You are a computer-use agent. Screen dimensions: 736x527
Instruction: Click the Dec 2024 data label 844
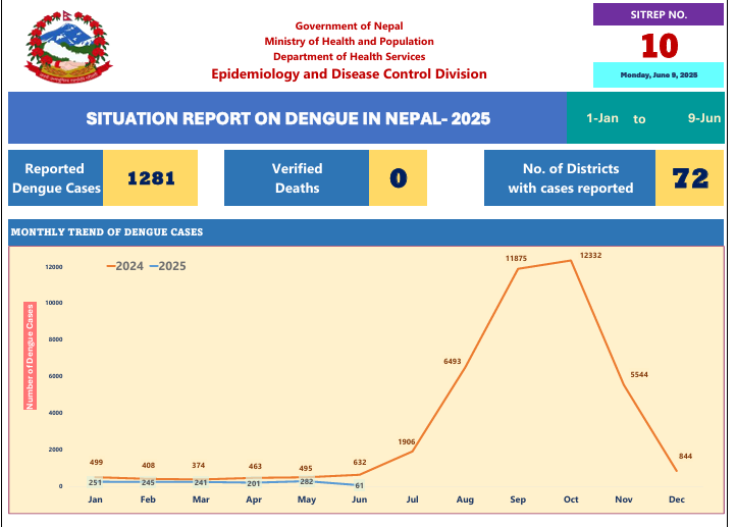coord(685,456)
